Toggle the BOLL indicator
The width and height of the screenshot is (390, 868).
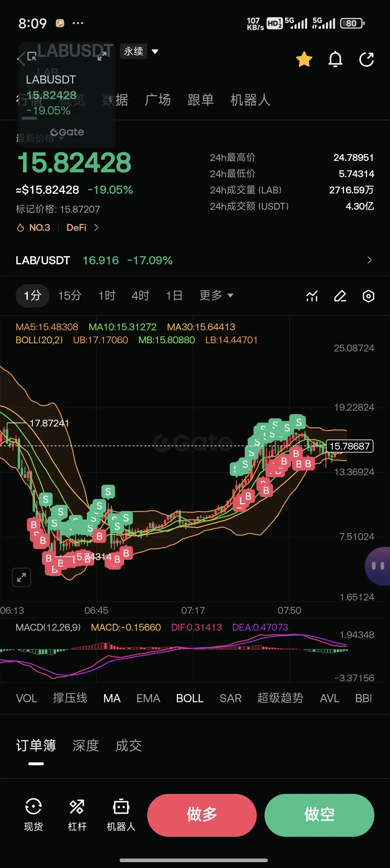click(189, 698)
